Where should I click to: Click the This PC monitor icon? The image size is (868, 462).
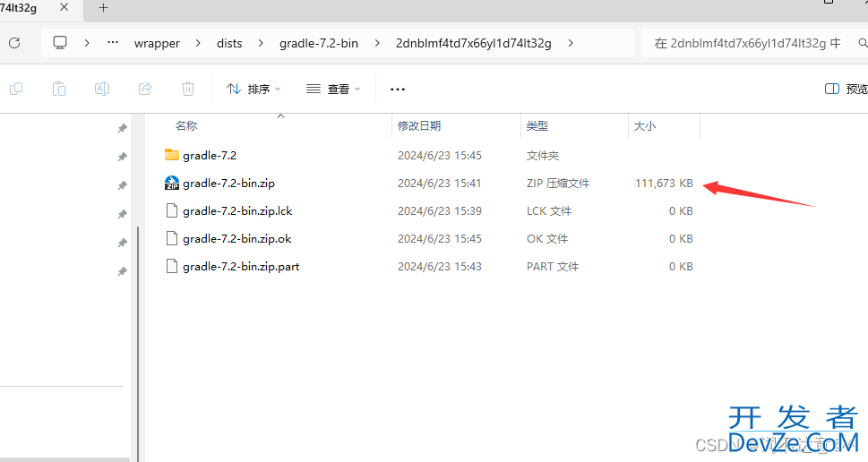tap(60, 43)
